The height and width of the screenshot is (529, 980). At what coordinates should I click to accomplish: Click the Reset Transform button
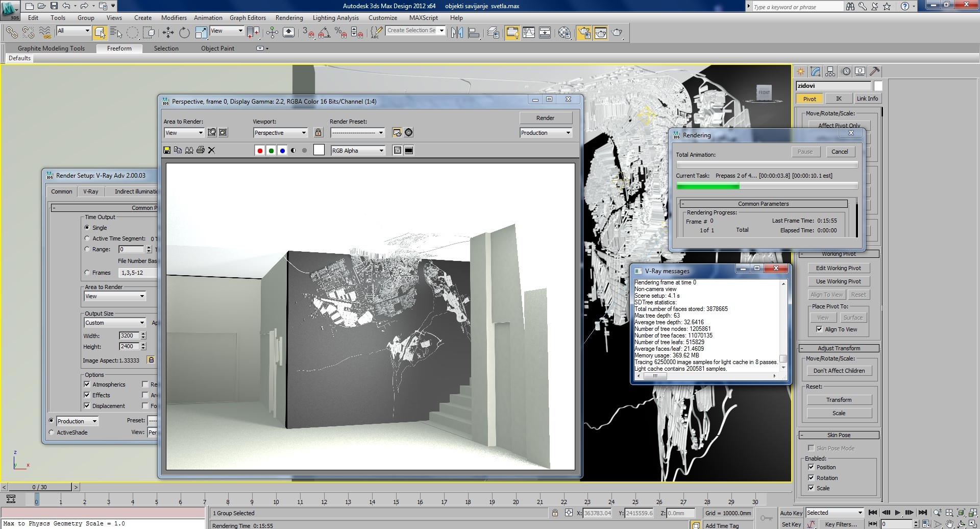pos(839,400)
